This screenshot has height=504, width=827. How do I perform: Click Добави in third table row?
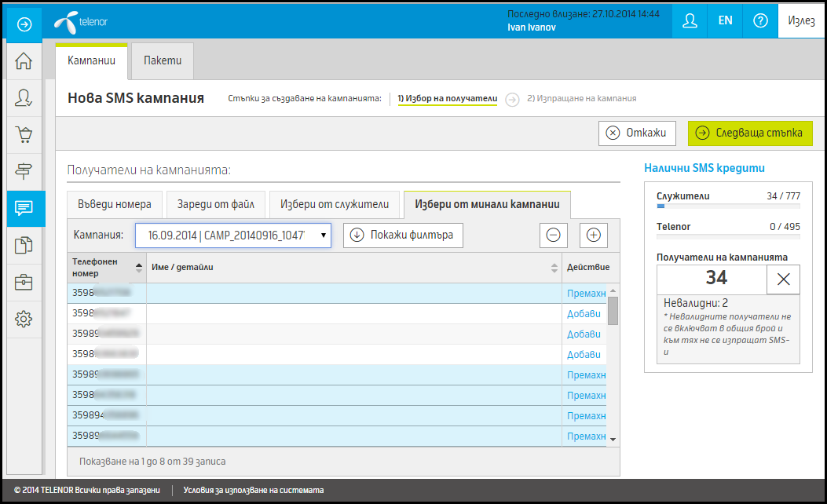(x=584, y=334)
